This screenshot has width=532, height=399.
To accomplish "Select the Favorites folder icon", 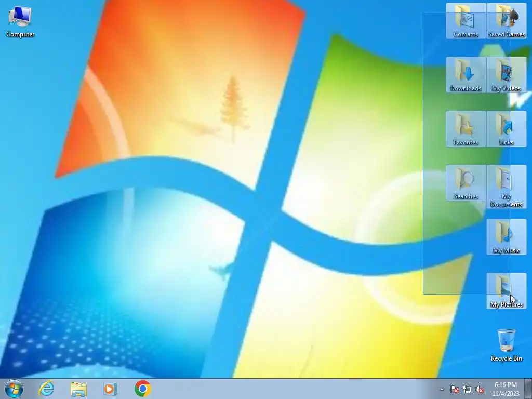I will click(x=465, y=129).
